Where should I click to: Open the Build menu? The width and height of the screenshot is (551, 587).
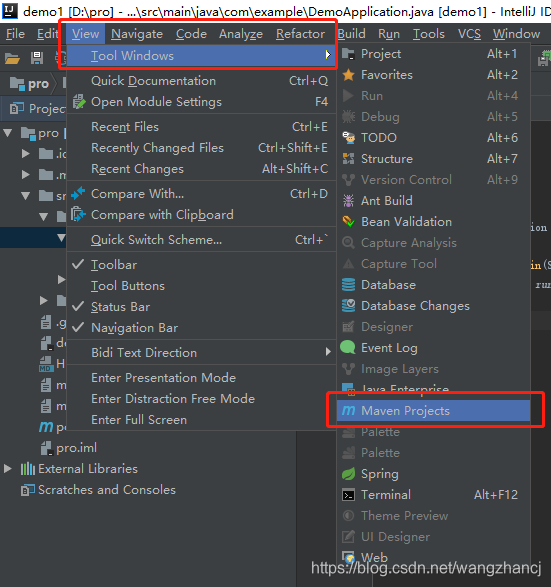[x=351, y=34]
